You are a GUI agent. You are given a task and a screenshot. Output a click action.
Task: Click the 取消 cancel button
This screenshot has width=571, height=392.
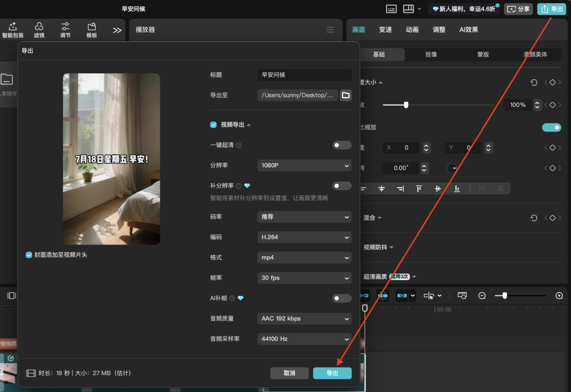[289, 373]
